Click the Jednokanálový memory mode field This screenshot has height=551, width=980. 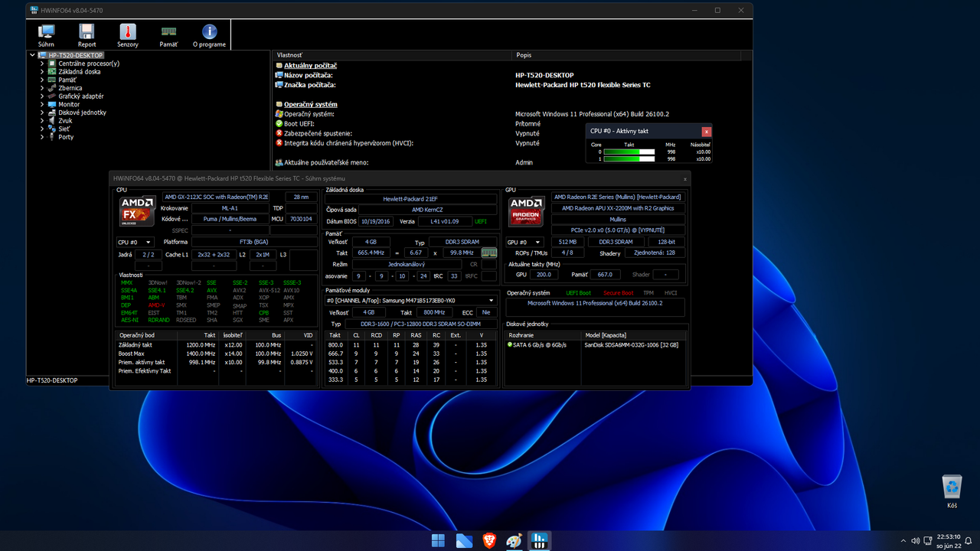tap(407, 264)
